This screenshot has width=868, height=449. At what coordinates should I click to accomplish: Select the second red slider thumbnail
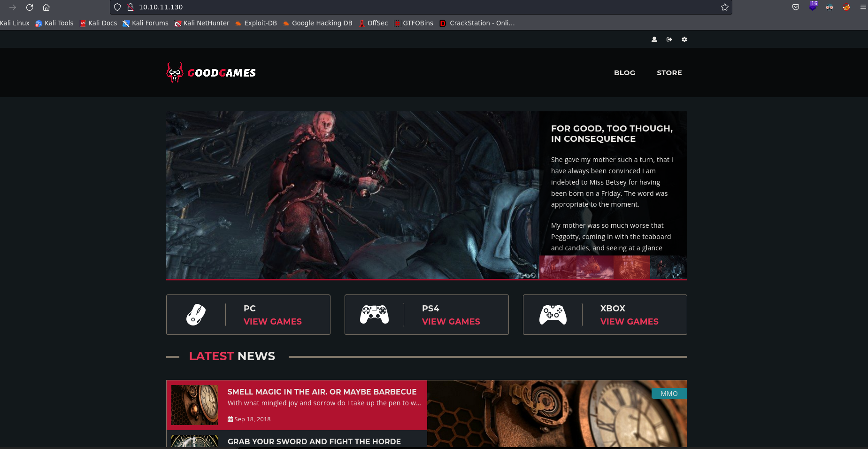(x=595, y=267)
